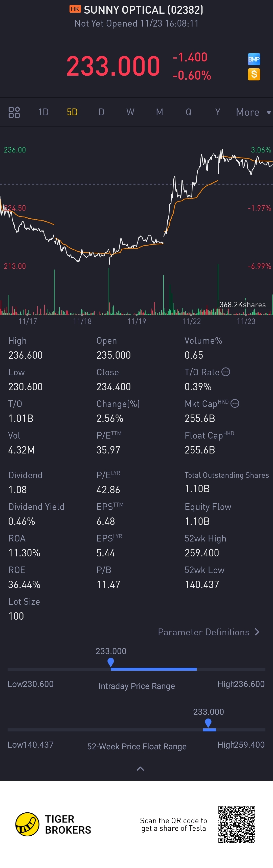Switch to quarterly Q chart tab
This screenshot has width=273, height=868.
(189, 112)
